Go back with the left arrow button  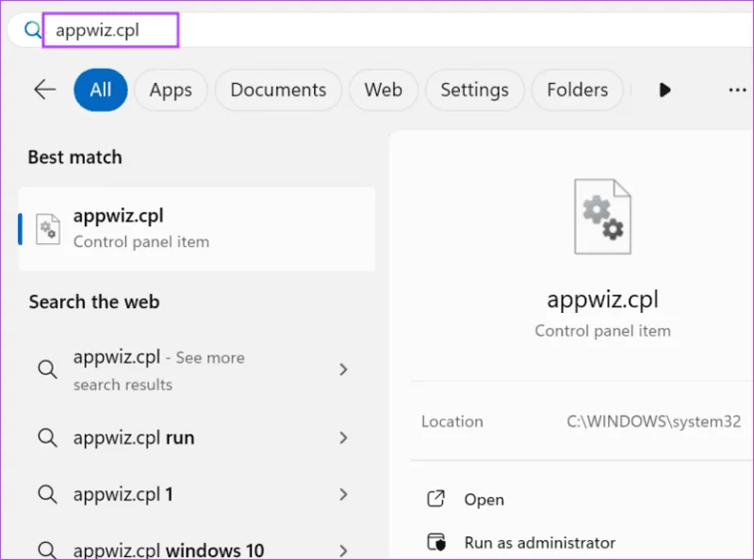tap(45, 90)
